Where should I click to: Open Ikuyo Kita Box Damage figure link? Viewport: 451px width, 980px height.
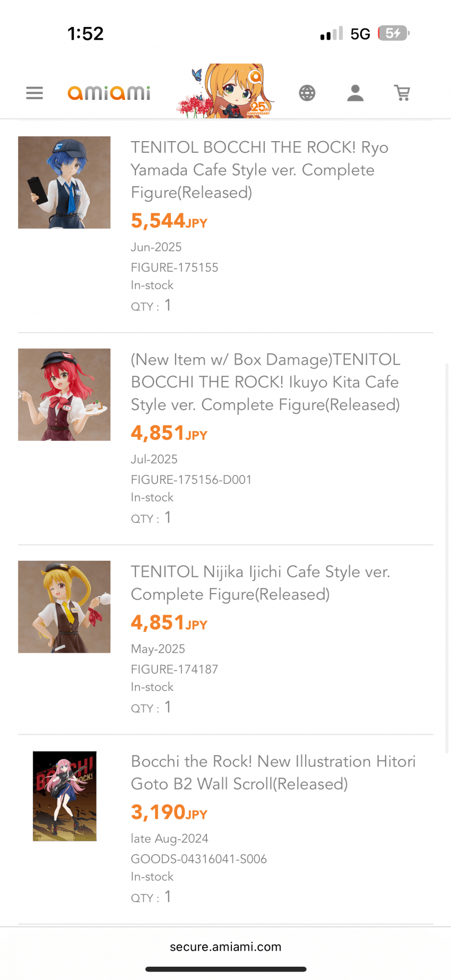(x=265, y=382)
